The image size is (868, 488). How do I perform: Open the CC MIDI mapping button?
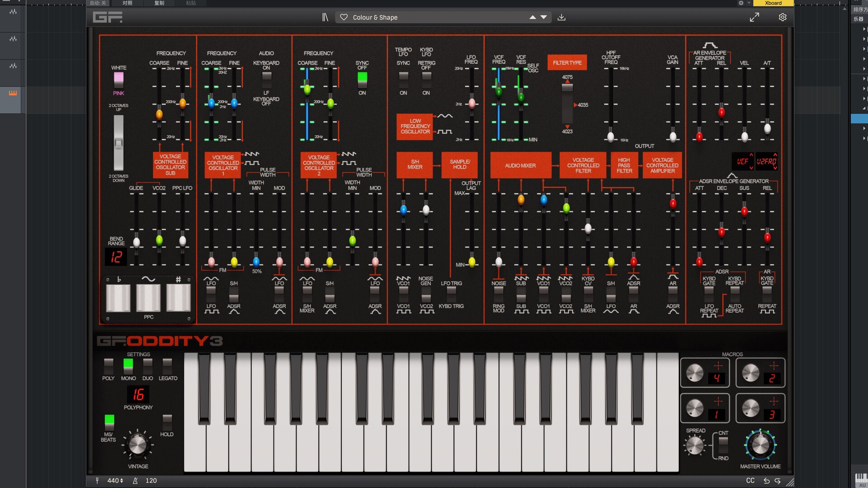tap(750, 481)
